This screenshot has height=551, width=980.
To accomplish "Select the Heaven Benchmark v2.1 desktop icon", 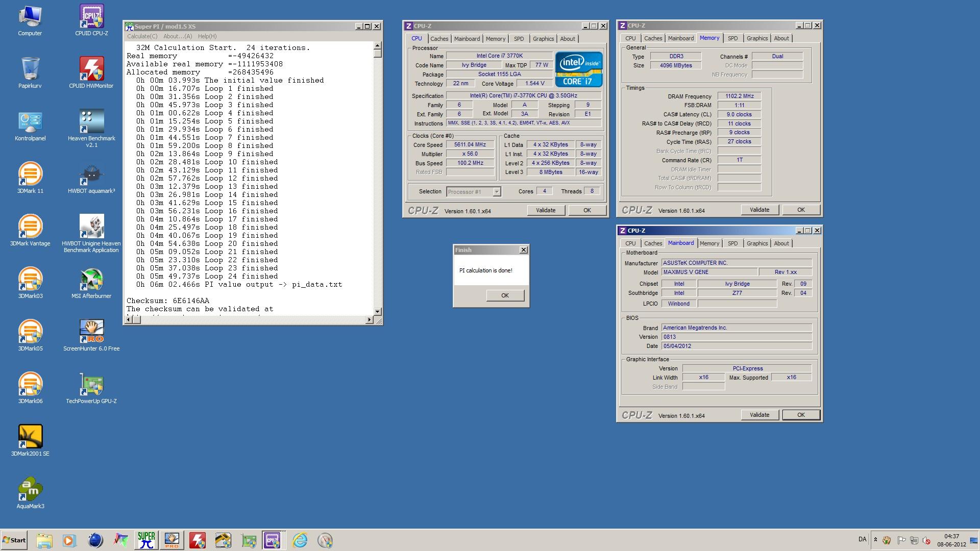I will point(91,128).
